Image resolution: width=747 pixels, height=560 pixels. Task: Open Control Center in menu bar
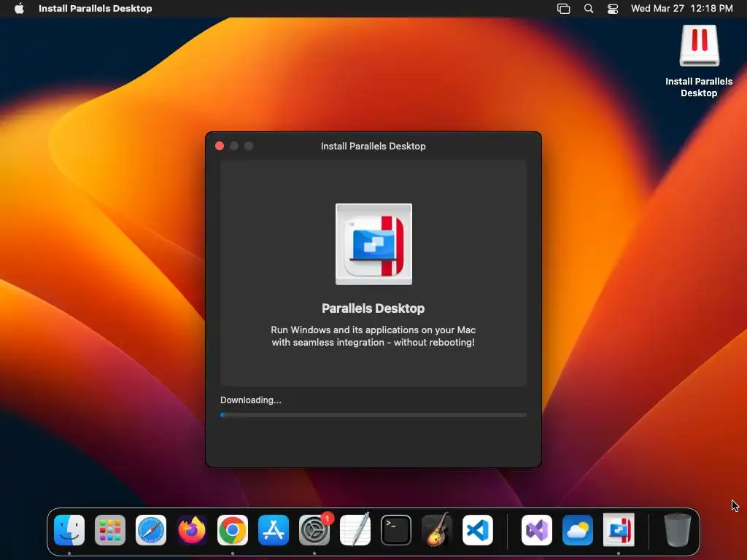coord(613,9)
